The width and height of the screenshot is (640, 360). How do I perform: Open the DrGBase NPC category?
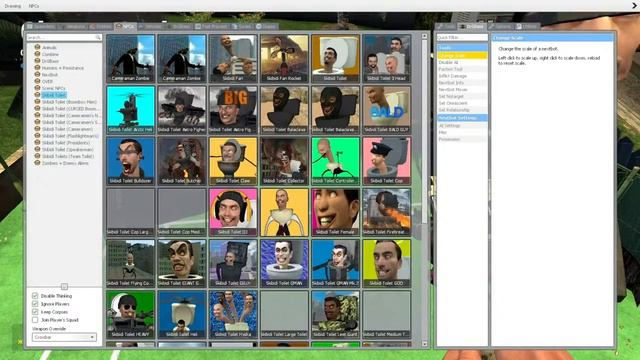click(x=50, y=61)
